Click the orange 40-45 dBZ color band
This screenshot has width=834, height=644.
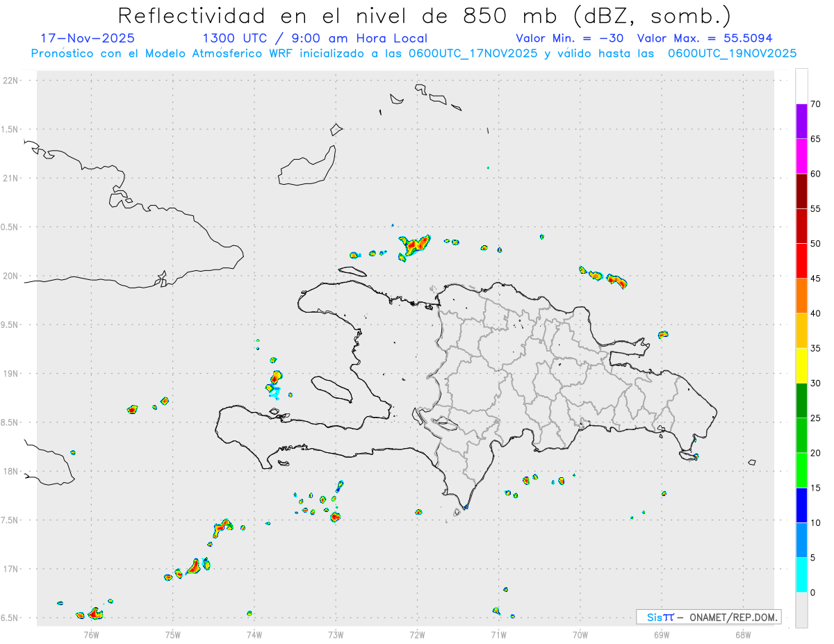(x=801, y=296)
